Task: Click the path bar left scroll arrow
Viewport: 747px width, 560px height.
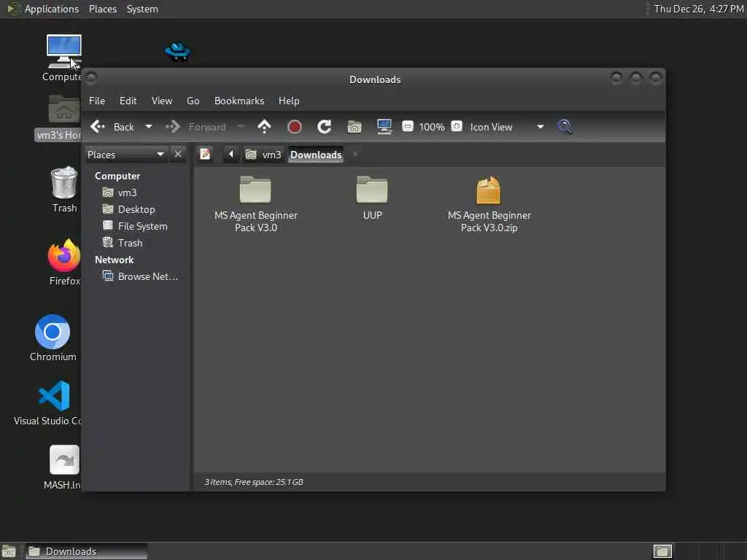Action: (231, 155)
